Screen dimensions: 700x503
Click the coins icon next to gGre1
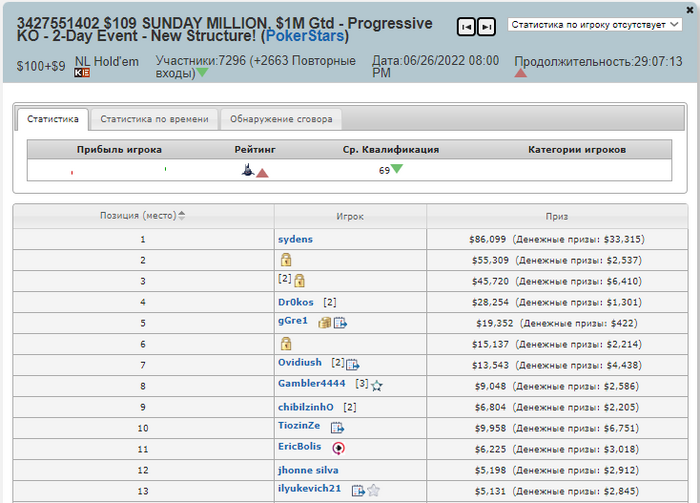click(325, 323)
